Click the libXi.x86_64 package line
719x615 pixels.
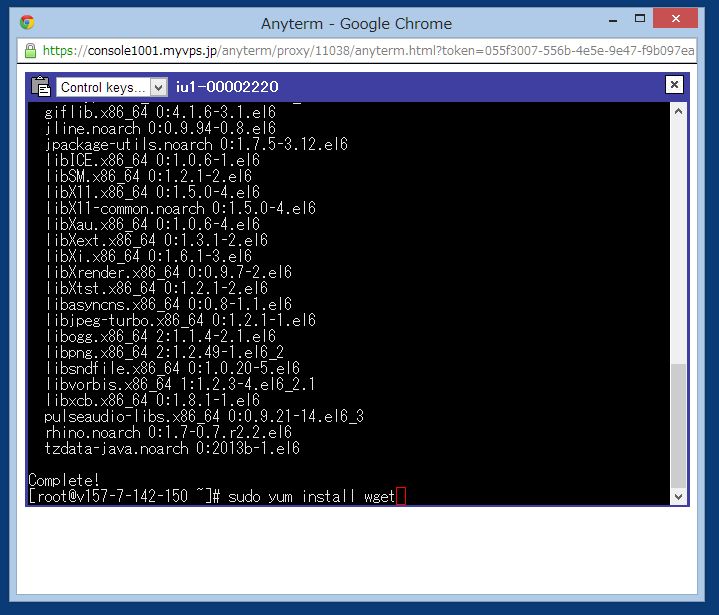(148, 256)
